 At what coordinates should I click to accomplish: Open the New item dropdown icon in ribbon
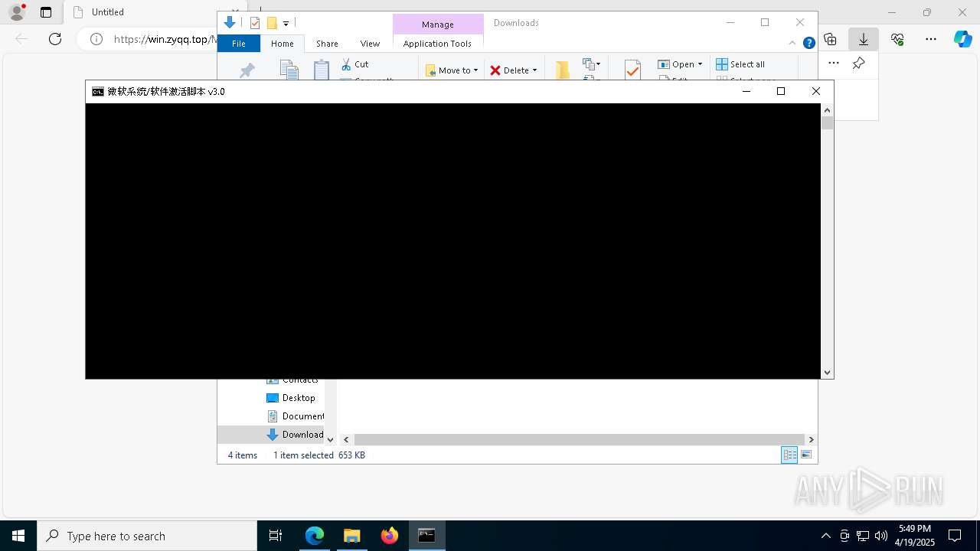coord(592,64)
